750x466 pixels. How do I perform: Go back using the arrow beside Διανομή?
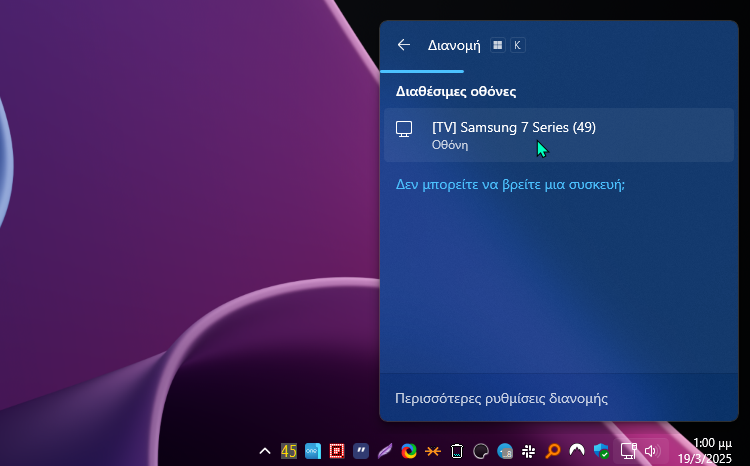pos(404,45)
